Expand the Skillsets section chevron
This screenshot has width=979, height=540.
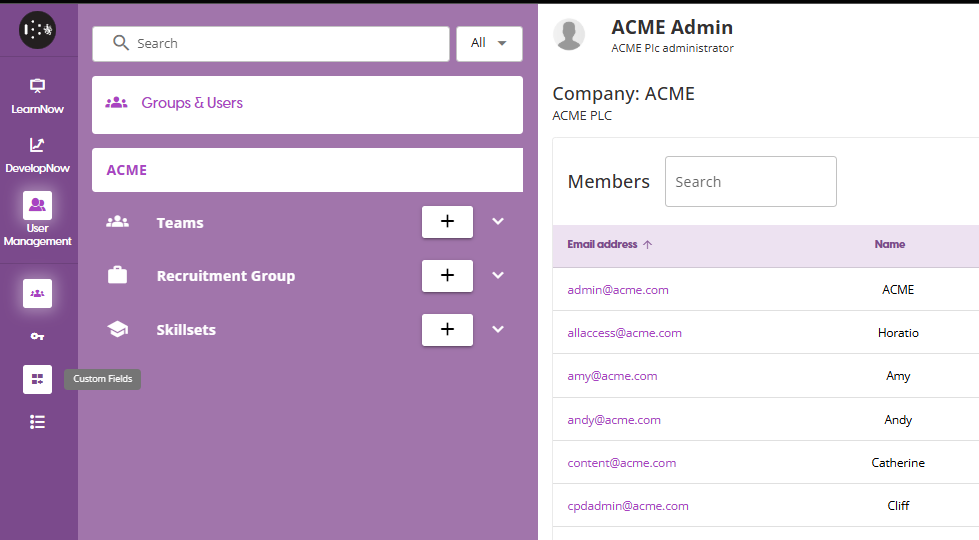coord(498,329)
